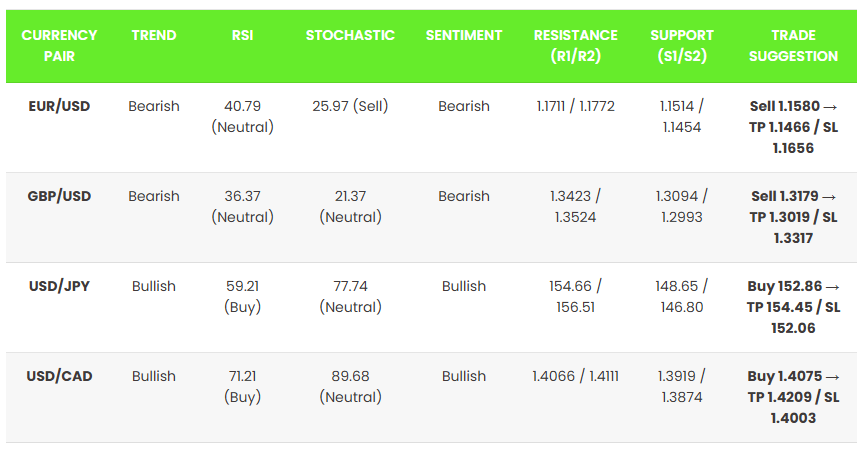The image size is (863, 450).
Task: Click the CURRENCY PAIR column header
Action: [59, 46]
